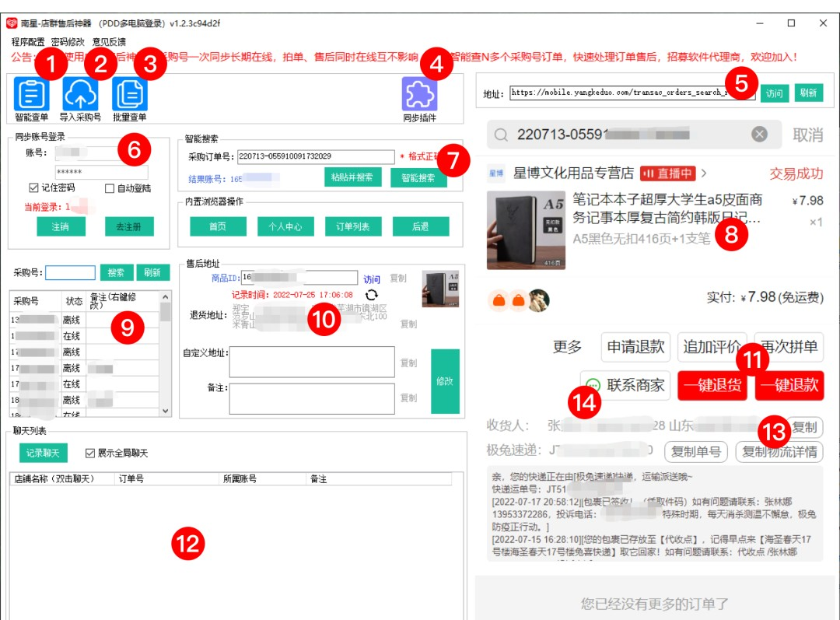Select the 批量查单 document icon
Screen dimensions: 840x620
click(129, 95)
